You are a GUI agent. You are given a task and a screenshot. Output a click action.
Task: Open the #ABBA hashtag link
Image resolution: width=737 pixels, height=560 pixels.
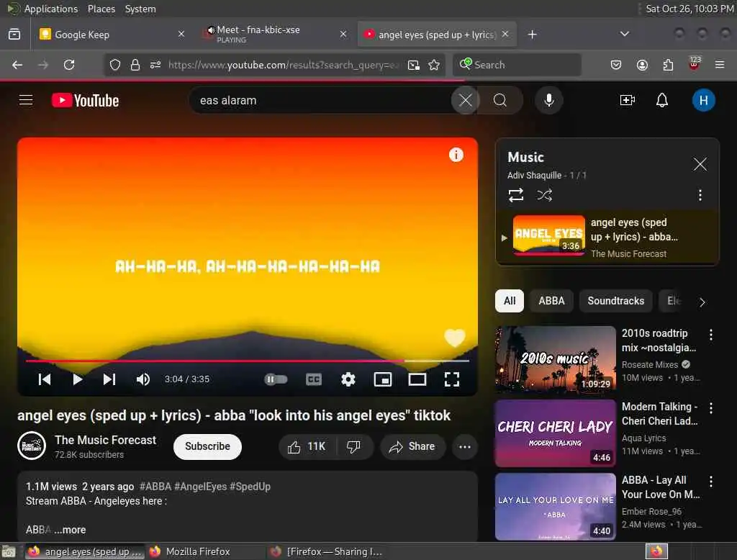(155, 486)
